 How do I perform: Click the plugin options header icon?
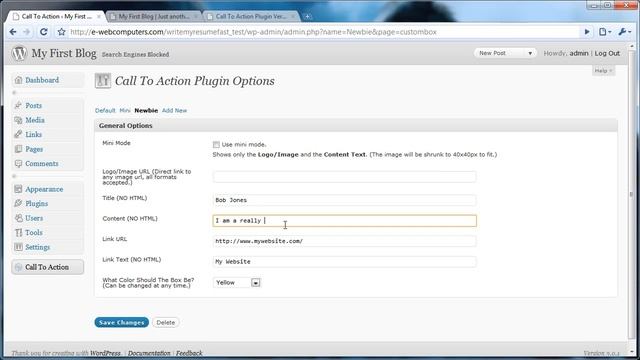coord(103,81)
